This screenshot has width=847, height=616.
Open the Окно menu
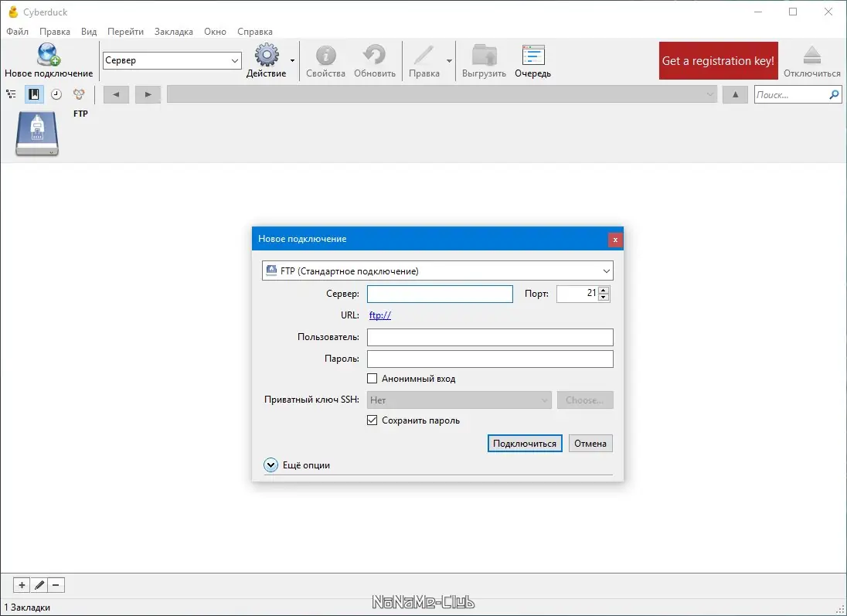pyautogui.click(x=215, y=32)
